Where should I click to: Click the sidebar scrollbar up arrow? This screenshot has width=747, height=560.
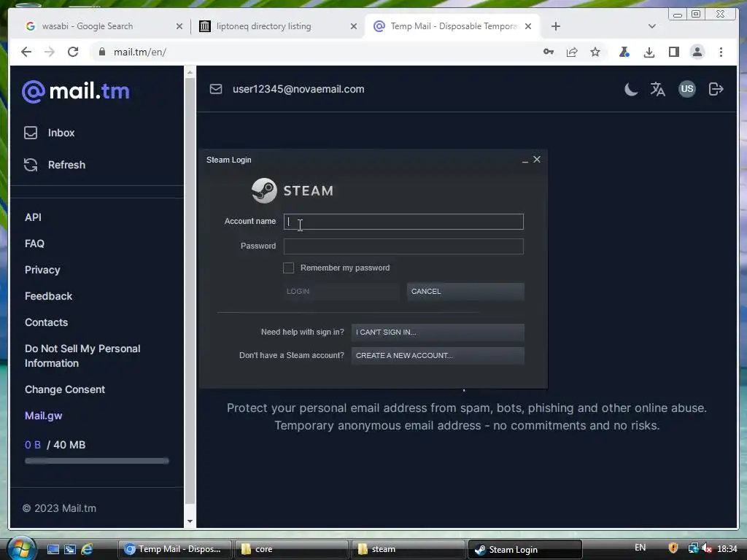click(190, 72)
